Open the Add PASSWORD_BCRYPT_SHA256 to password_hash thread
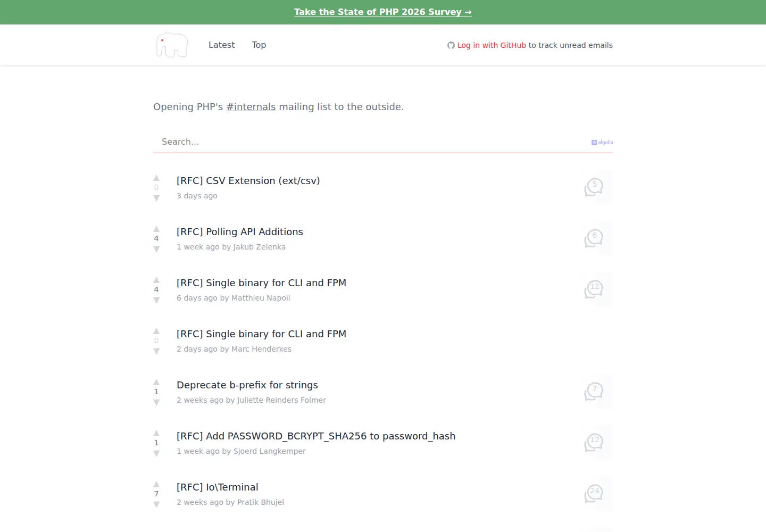 (316, 436)
